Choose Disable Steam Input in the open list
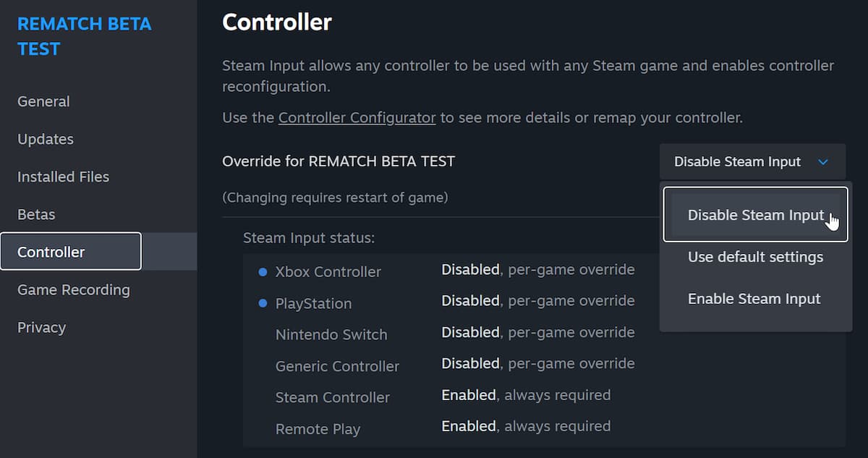The width and height of the screenshot is (868, 458). click(755, 215)
